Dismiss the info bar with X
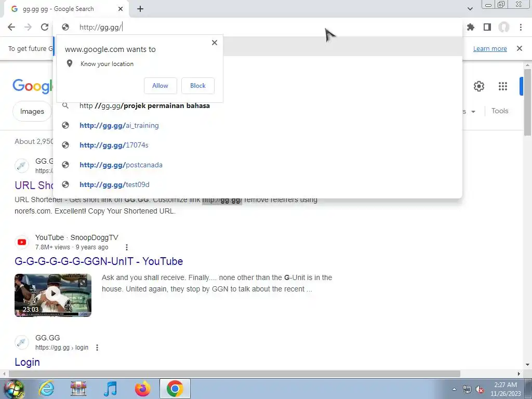Image resolution: width=532 pixels, height=399 pixels. click(x=520, y=48)
